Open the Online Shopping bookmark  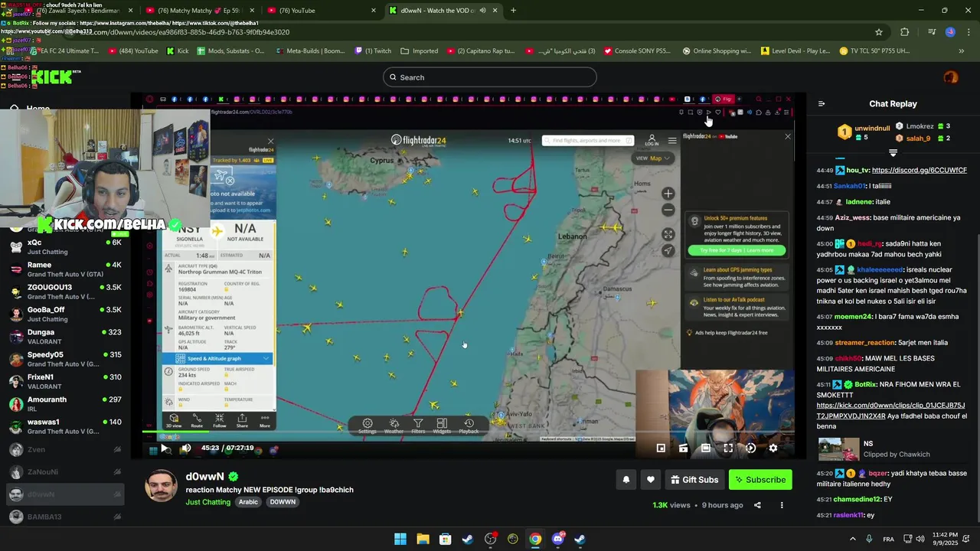[x=716, y=51]
